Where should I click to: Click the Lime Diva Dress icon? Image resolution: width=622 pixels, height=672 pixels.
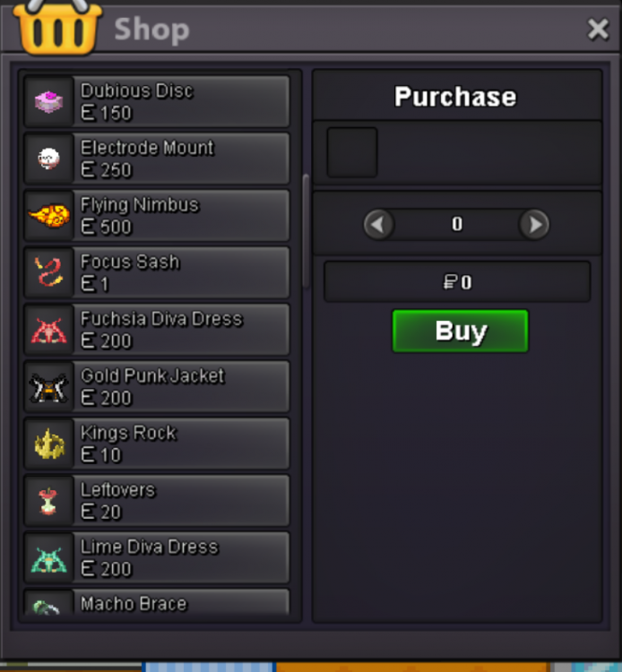pyautogui.click(x=48, y=559)
